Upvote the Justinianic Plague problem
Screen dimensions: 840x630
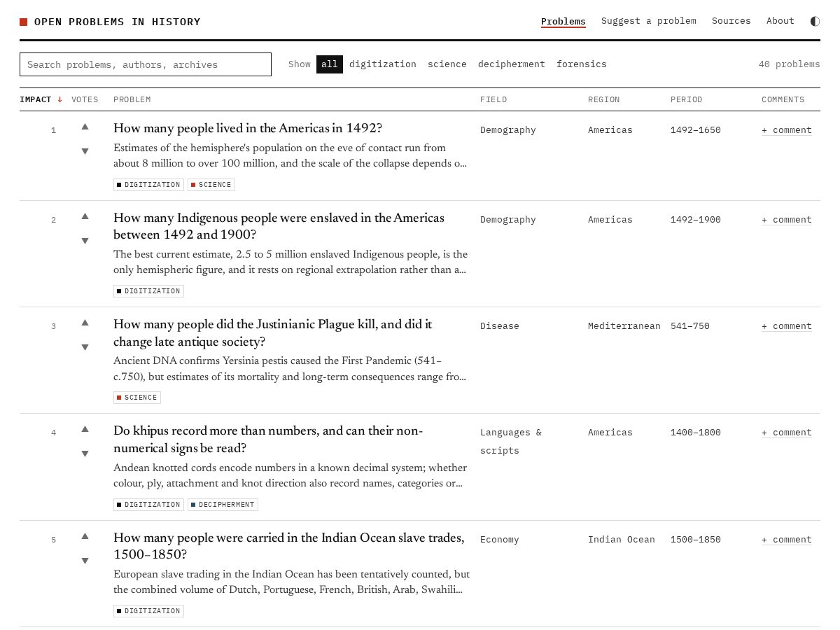point(85,323)
